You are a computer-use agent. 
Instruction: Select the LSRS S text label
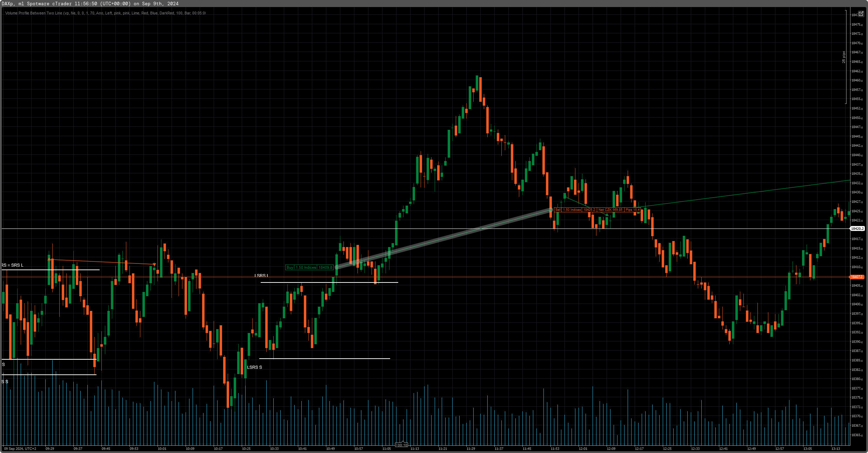click(x=254, y=367)
